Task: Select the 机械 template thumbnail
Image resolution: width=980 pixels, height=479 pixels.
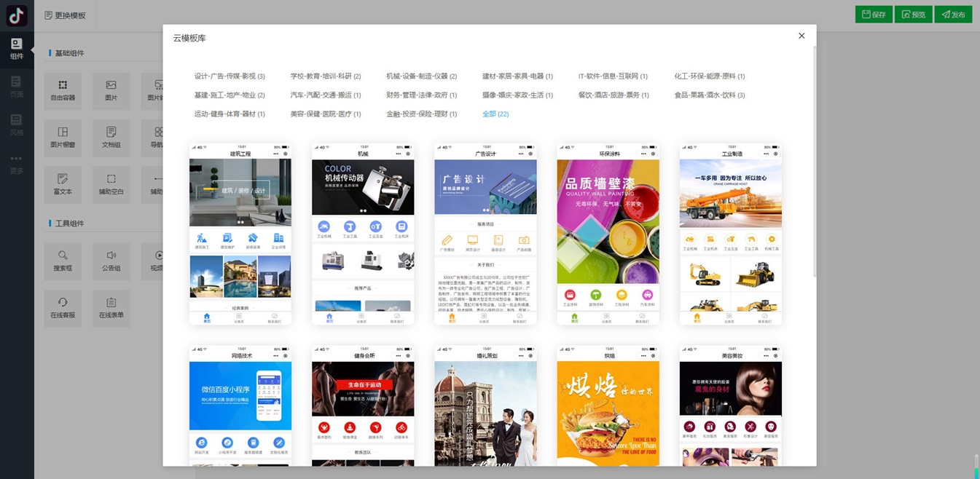Action: tap(363, 234)
